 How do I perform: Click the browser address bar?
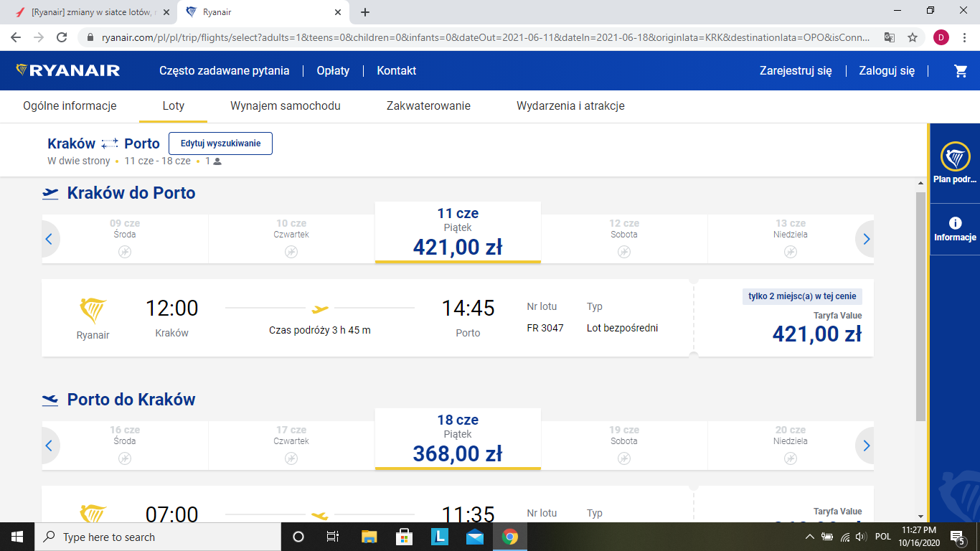486,37
